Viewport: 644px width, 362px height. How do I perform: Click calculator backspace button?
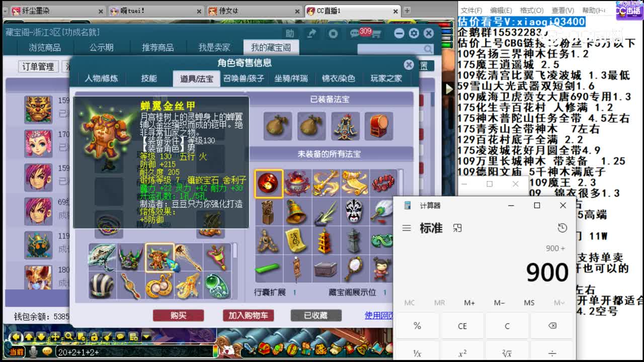tap(551, 326)
